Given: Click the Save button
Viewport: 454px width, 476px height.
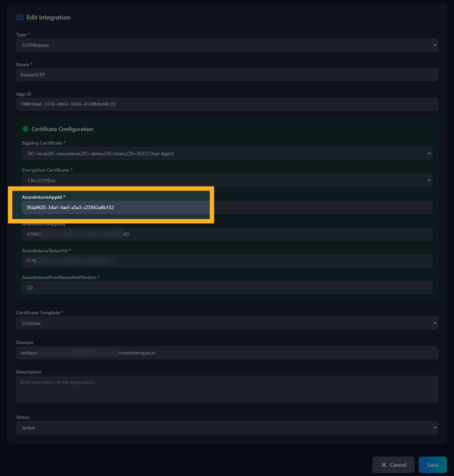Looking at the screenshot, I should pyautogui.click(x=432, y=465).
